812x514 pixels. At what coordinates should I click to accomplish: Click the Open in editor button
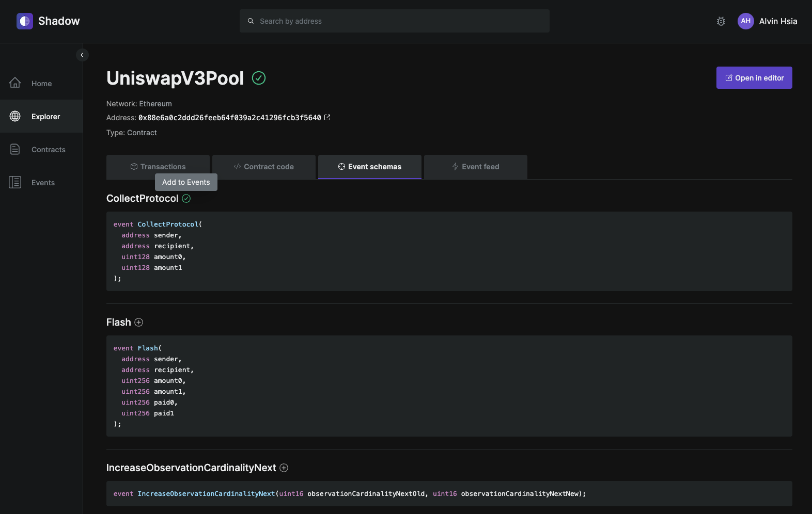[754, 78]
